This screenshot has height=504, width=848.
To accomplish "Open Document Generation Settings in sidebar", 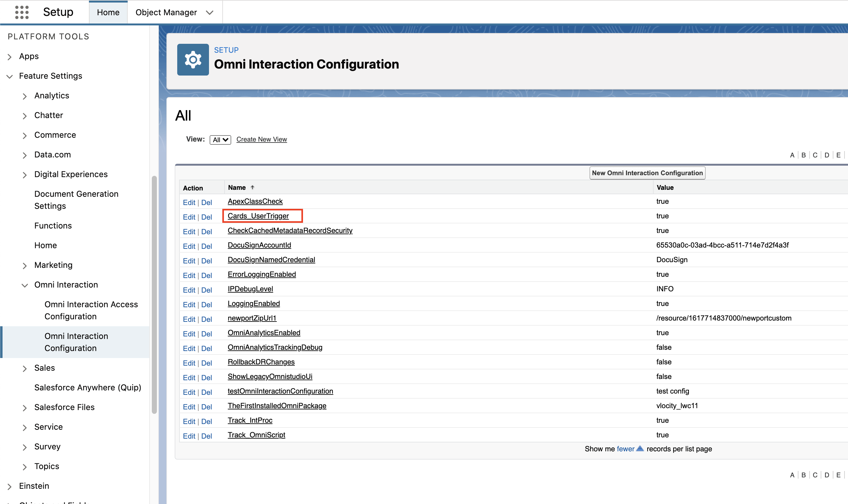I will click(77, 200).
